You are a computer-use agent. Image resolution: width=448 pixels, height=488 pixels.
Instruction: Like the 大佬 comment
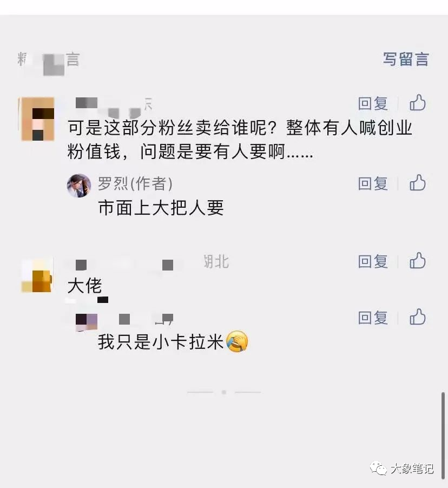pyautogui.click(x=418, y=260)
